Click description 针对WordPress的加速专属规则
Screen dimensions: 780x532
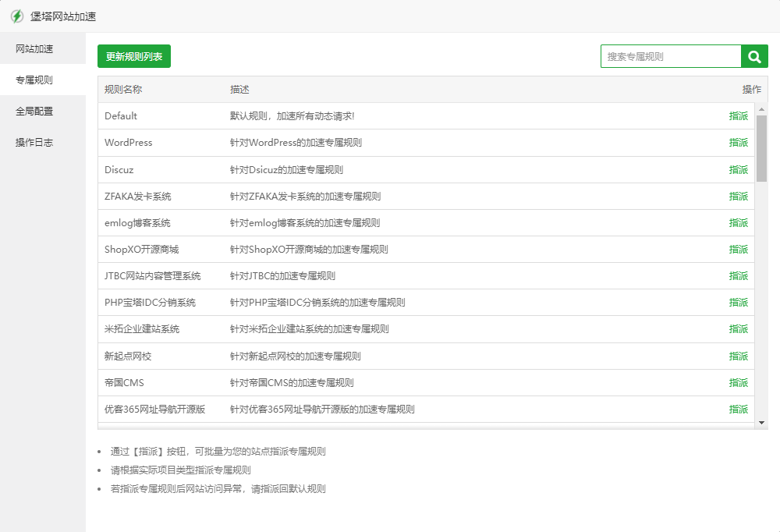(x=296, y=142)
